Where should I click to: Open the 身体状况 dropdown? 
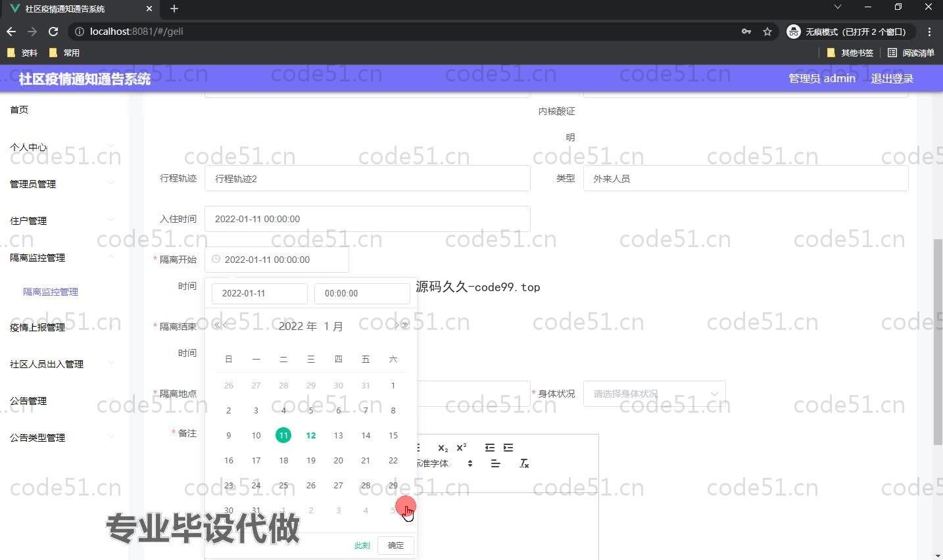point(654,394)
